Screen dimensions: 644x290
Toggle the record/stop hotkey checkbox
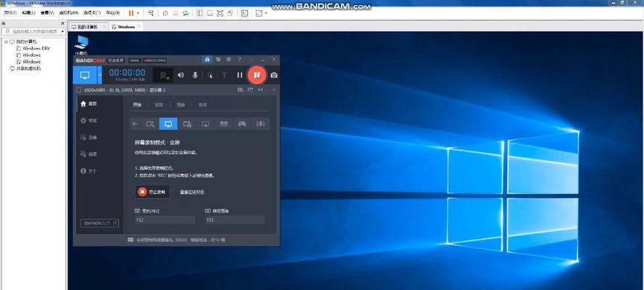[138, 211]
